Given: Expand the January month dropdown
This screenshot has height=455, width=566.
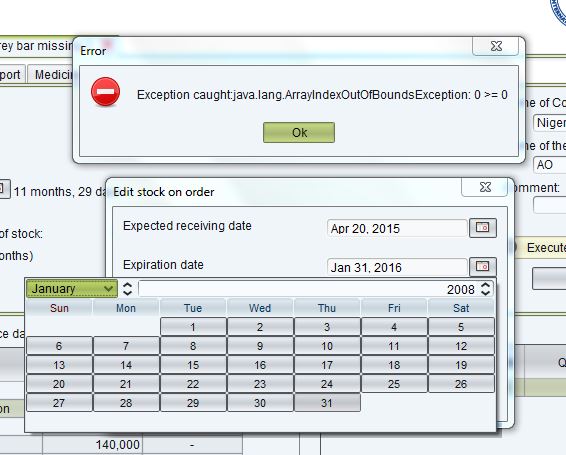Looking at the screenshot, I should point(72,289).
